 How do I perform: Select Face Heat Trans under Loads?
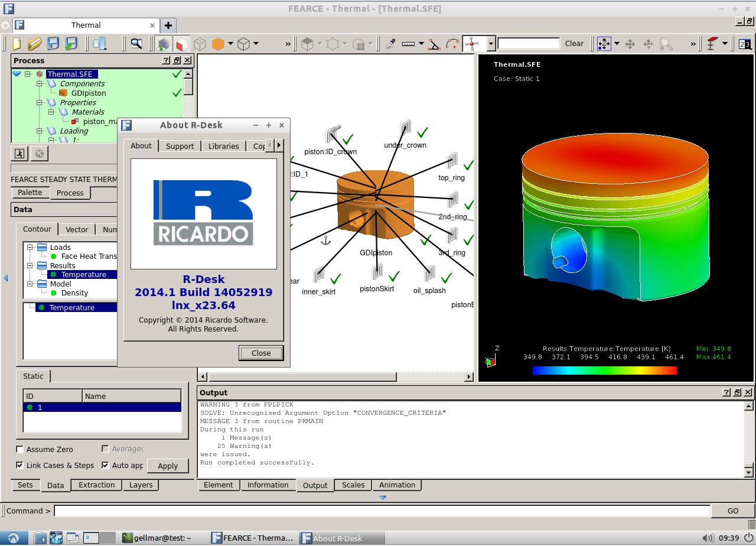tap(89, 256)
